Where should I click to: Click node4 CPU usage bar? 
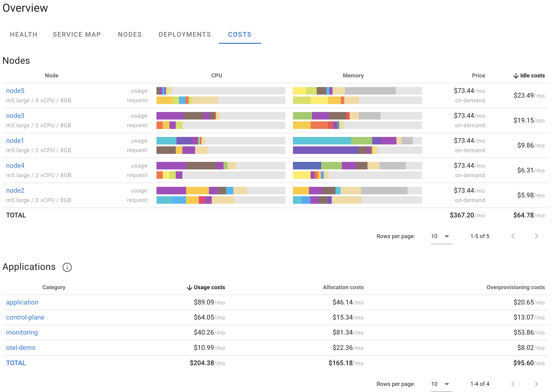[x=221, y=166]
